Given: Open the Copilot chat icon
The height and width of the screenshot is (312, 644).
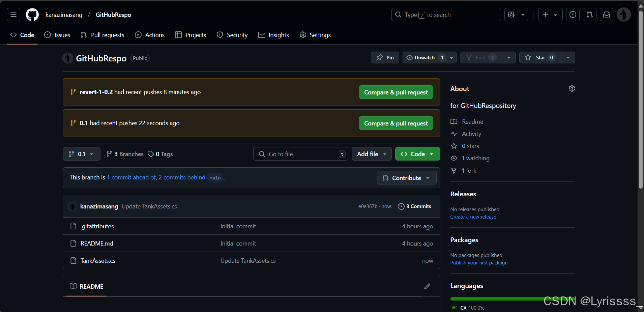Looking at the screenshot, I should [511, 15].
